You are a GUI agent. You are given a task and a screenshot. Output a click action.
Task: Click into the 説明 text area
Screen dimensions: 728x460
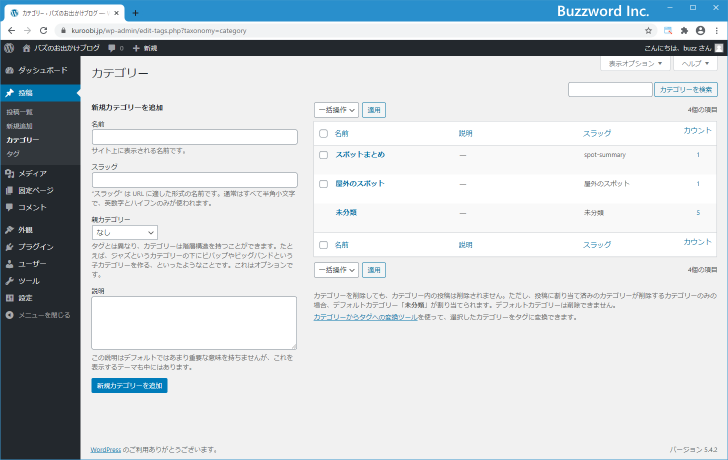[x=194, y=323]
